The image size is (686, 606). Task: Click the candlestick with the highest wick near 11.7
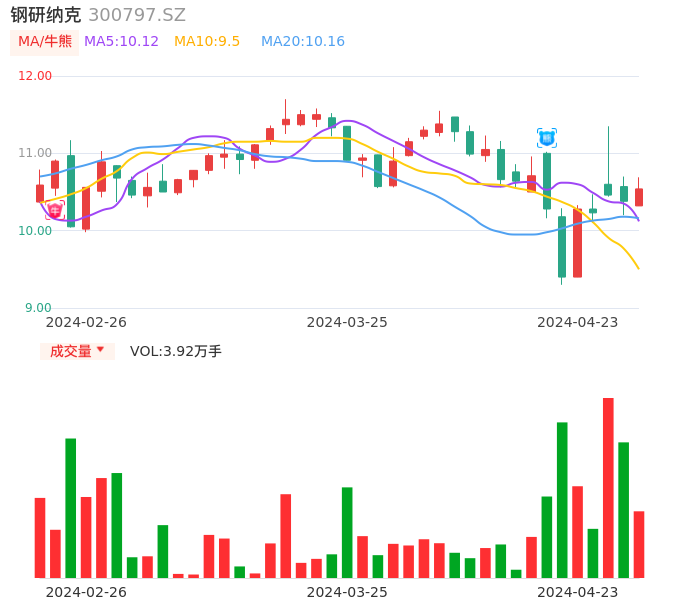click(x=286, y=117)
